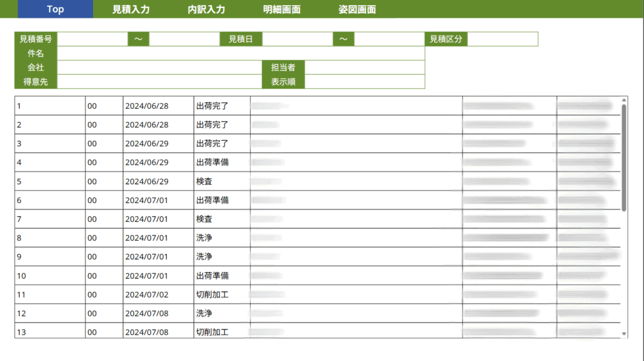
Task: Click the scrollbar down arrow in the list
Action: point(624,334)
